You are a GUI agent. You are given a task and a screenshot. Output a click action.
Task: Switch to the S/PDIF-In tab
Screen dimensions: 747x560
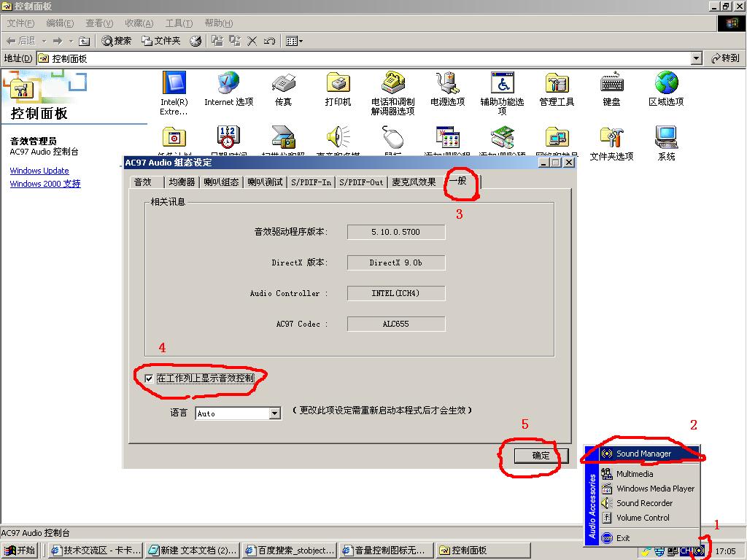coord(311,182)
